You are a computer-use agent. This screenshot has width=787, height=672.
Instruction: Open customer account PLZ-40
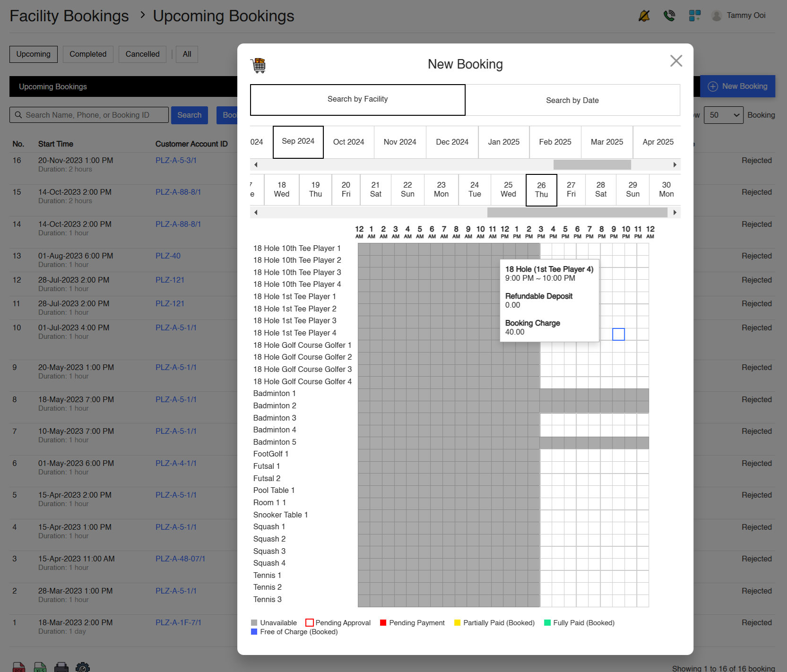click(167, 256)
